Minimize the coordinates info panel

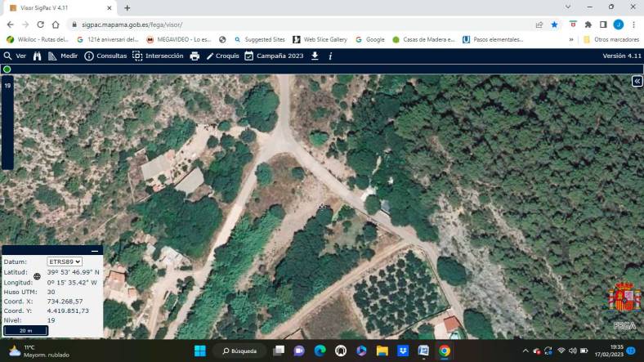[x=95, y=251]
